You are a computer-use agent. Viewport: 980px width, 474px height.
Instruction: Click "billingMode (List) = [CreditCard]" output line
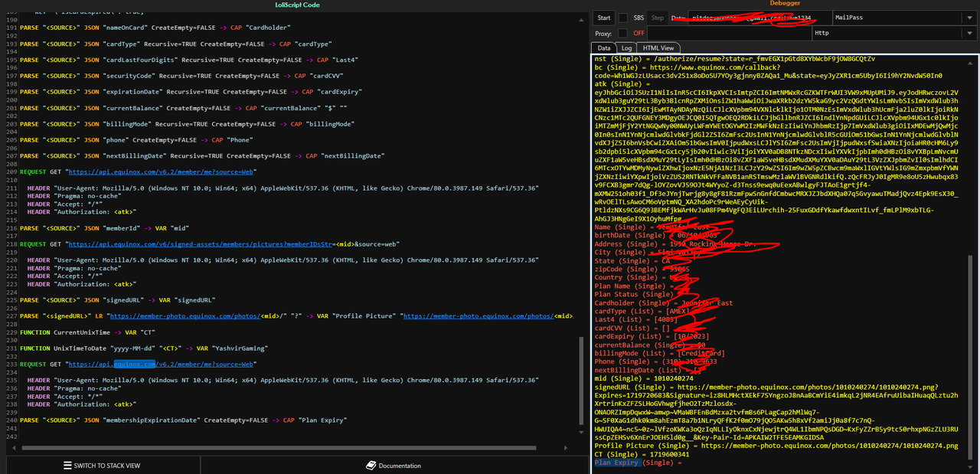pyautogui.click(x=660, y=353)
